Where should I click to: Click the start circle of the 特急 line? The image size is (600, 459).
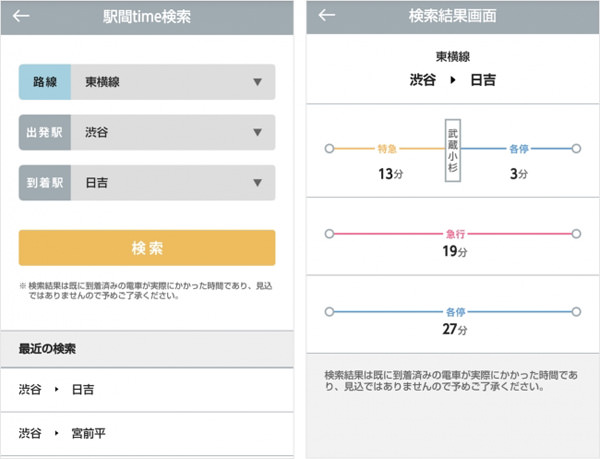click(x=330, y=149)
